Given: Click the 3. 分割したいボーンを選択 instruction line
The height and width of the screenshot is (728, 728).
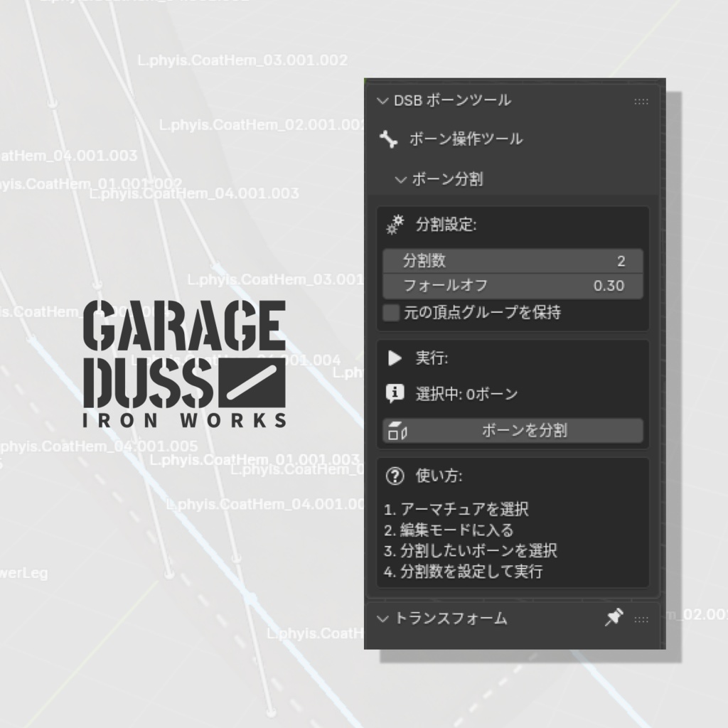Looking at the screenshot, I should 471,551.
